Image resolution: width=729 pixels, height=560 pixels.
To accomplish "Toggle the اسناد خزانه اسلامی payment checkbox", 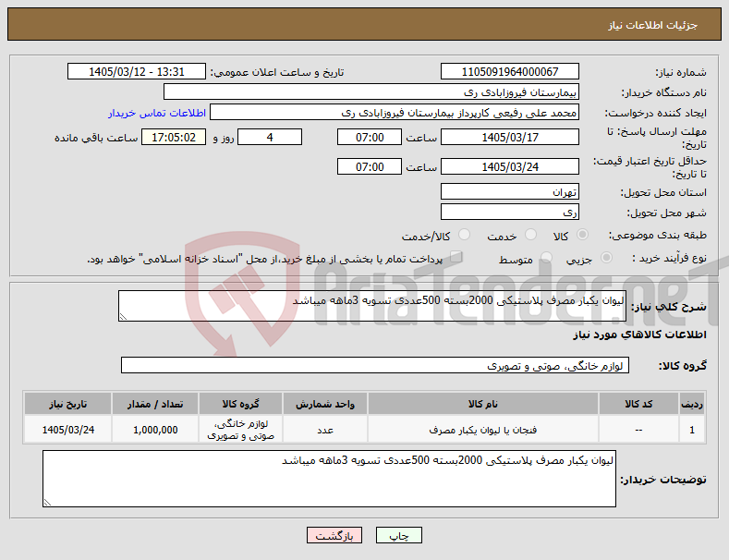I will tap(456, 257).
